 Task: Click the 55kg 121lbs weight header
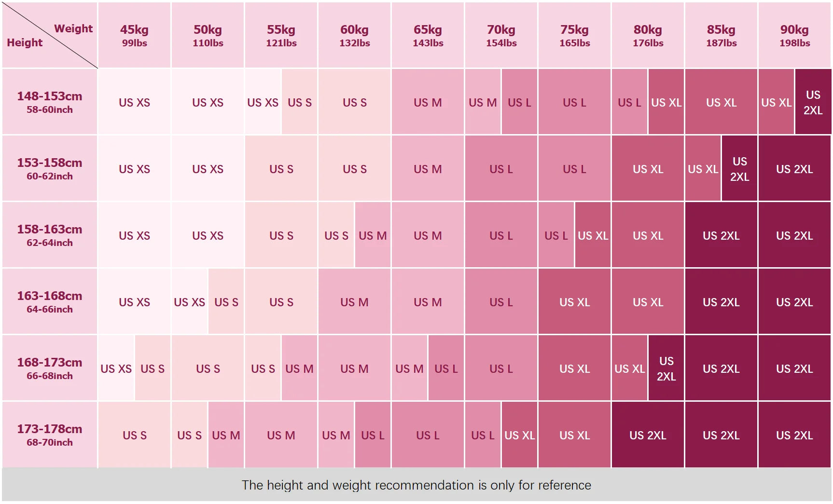[x=281, y=35]
